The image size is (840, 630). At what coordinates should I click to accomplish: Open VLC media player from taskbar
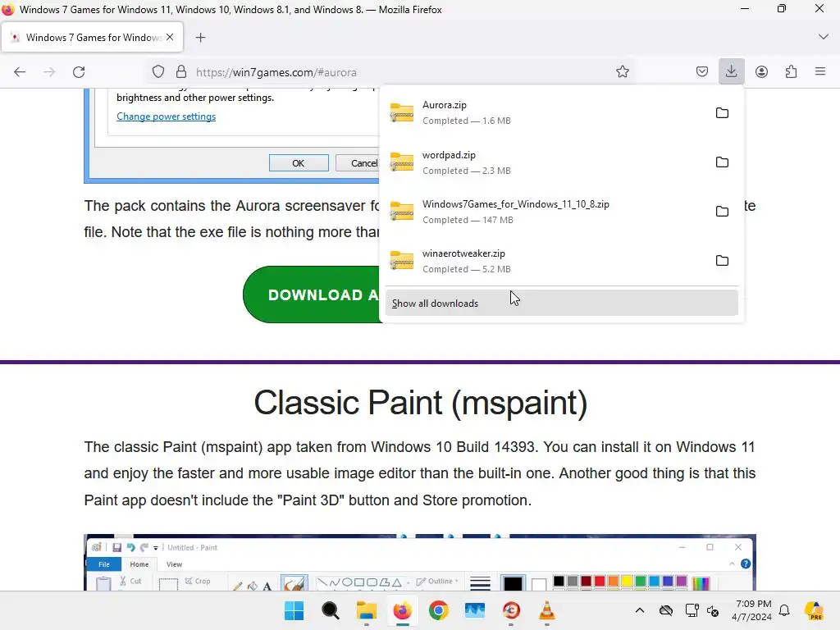click(546, 610)
